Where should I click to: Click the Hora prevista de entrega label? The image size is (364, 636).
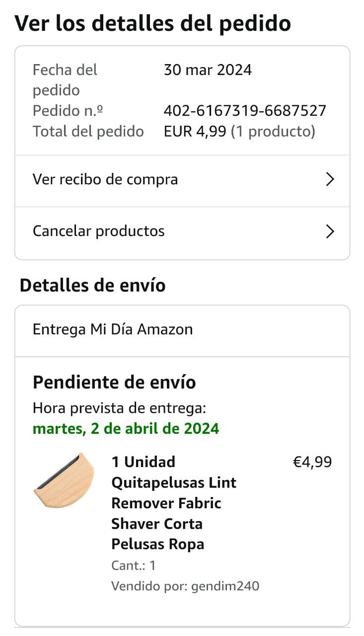(x=119, y=408)
